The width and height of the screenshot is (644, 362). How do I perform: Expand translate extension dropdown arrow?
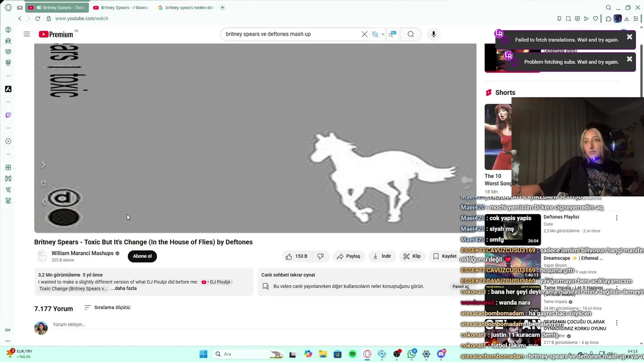point(383,35)
